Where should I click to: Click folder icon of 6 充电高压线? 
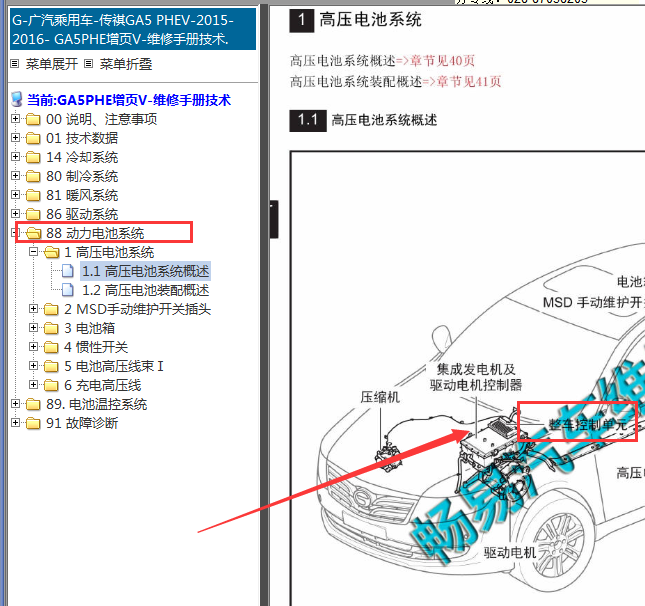(51, 385)
